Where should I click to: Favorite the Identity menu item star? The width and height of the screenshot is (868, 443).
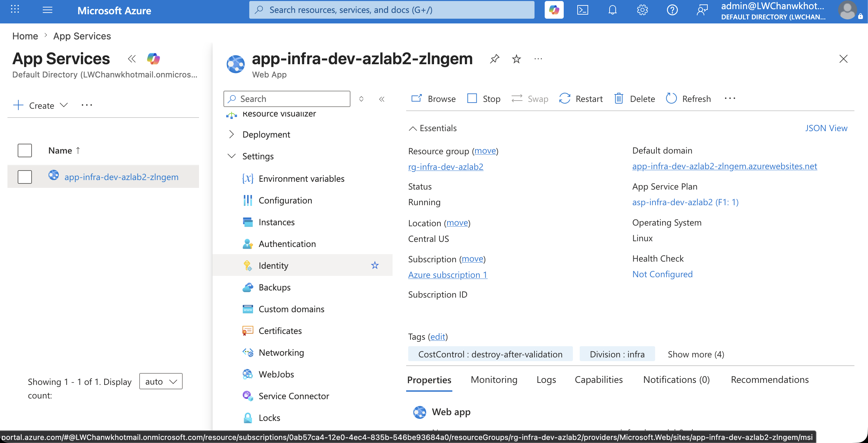pos(375,265)
